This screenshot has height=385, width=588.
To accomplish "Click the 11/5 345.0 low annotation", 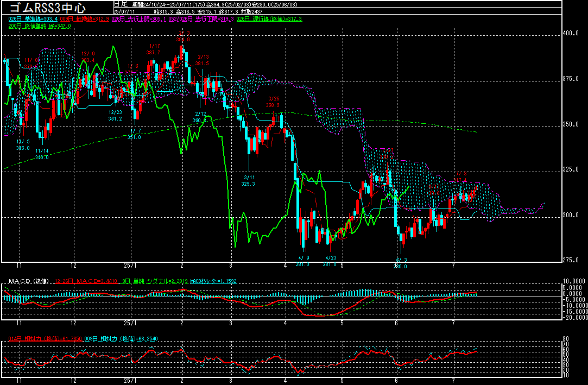I will pos(22,144).
